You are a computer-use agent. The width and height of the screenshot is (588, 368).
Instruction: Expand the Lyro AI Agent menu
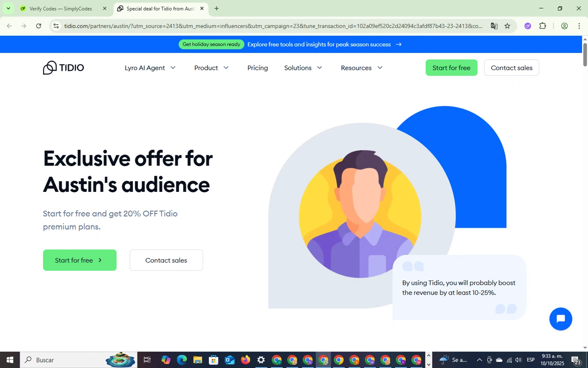(150, 68)
